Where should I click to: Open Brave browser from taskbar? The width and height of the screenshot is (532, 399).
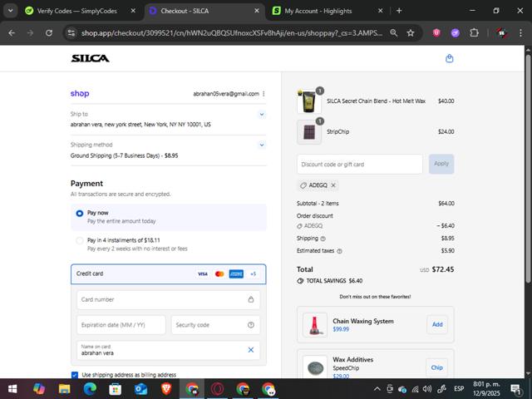point(166,389)
